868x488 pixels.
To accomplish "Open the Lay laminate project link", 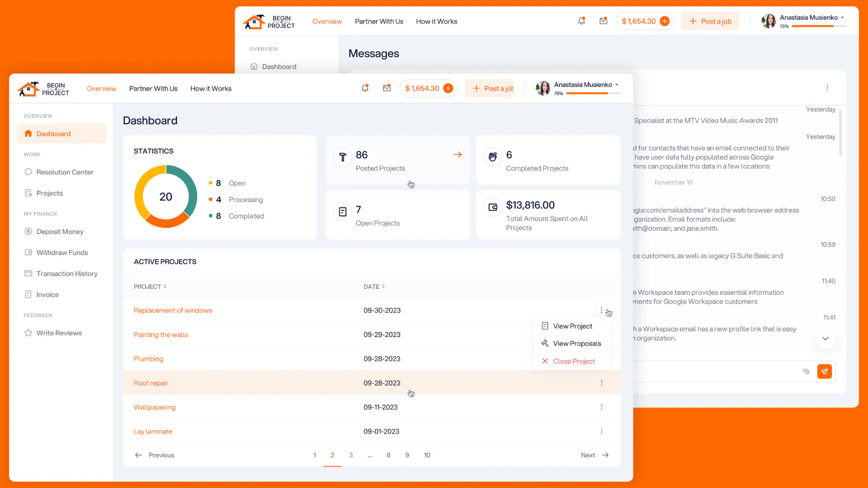I will point(153,432).
